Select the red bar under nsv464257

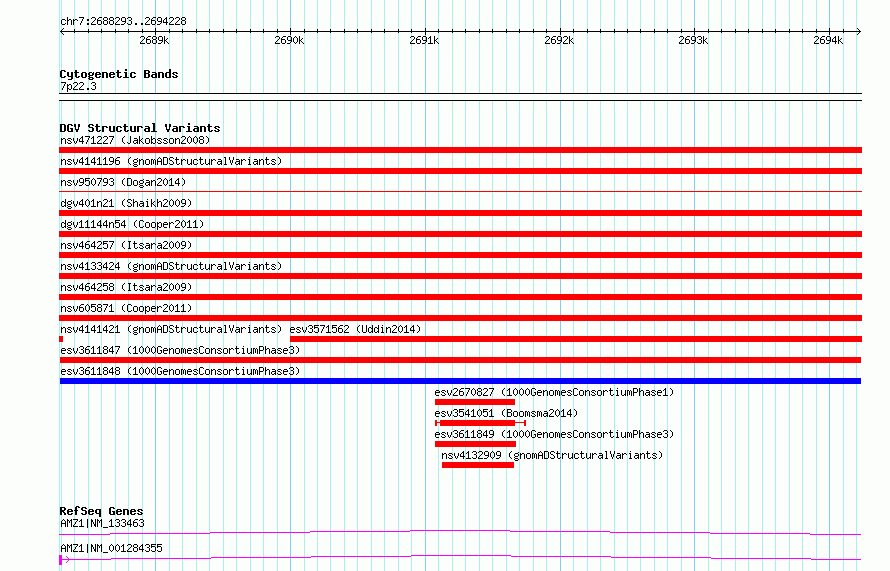(460, 255)
